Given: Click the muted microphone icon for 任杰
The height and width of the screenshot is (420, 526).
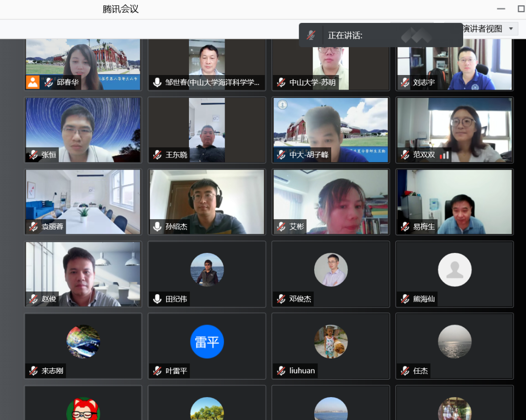Looking at the screenshot, I should 405,371.
